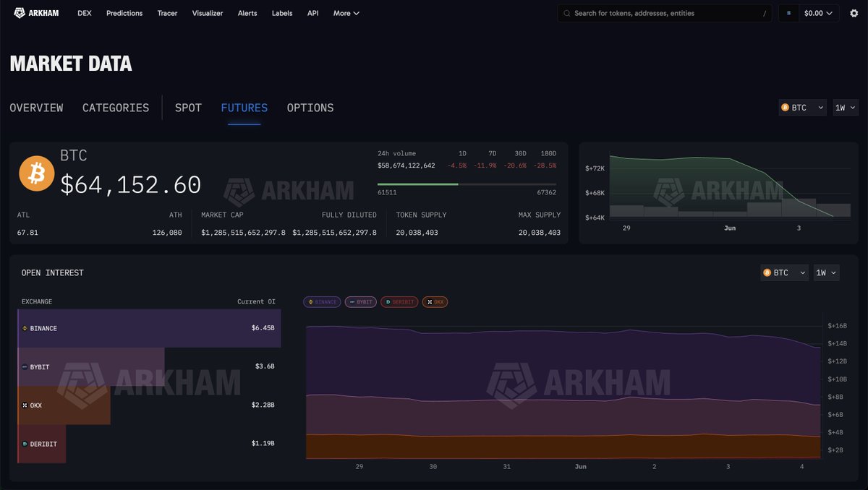Click the Bybit icon in the exchange list

tap(25, 367)
